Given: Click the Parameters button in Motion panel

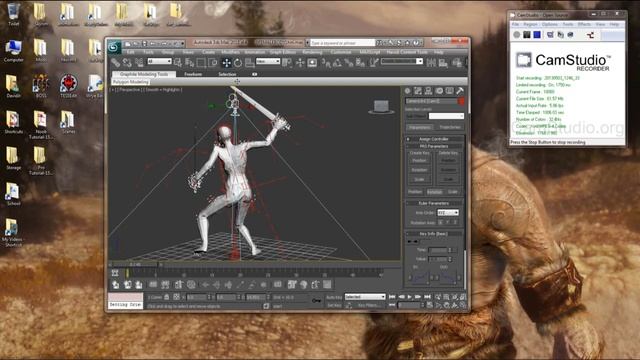Looking at the screenshot, I should (420, 127).
